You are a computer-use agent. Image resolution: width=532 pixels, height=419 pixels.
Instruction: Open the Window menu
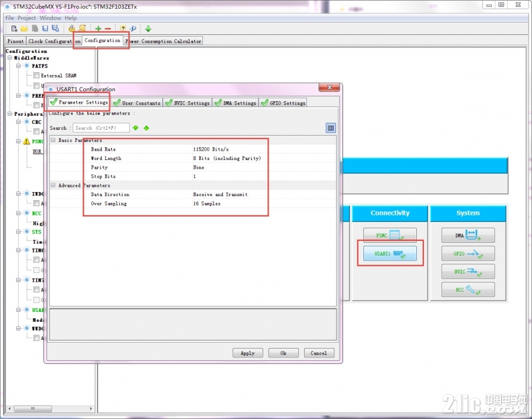point(50,17)
